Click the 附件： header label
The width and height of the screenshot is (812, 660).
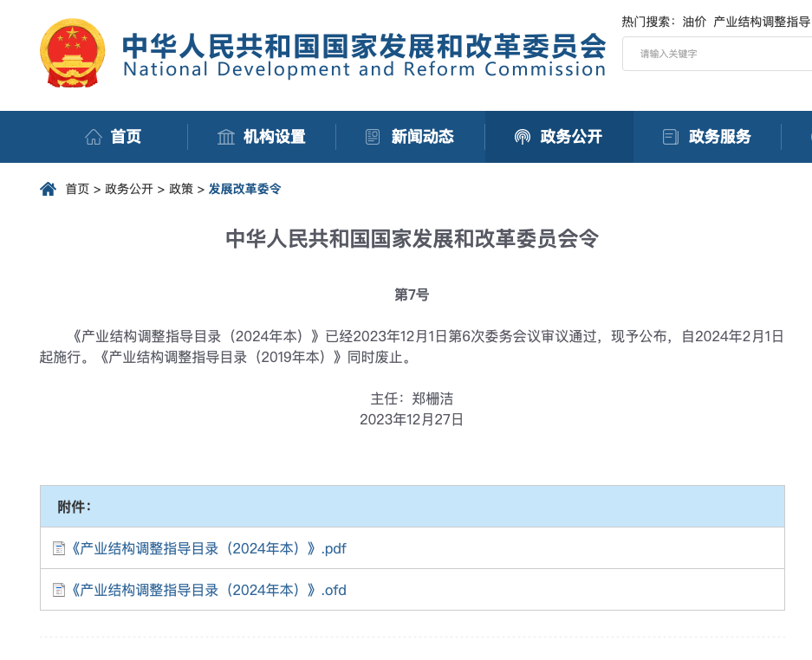tap(75, 507)
